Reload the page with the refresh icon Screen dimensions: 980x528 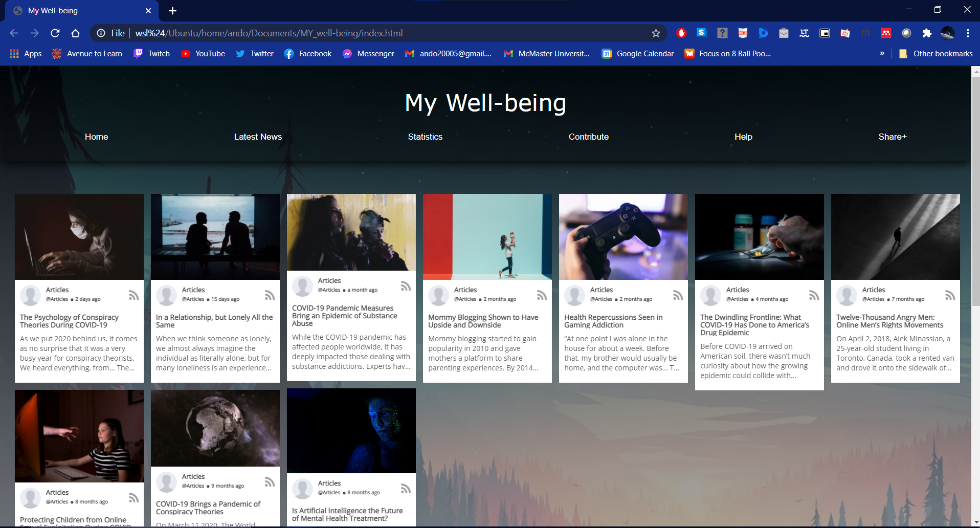point(55,33)
